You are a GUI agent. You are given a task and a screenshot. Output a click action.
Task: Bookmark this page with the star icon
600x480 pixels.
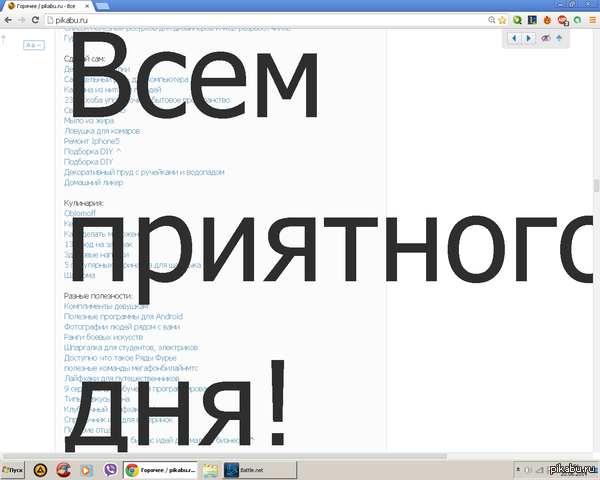500,19
